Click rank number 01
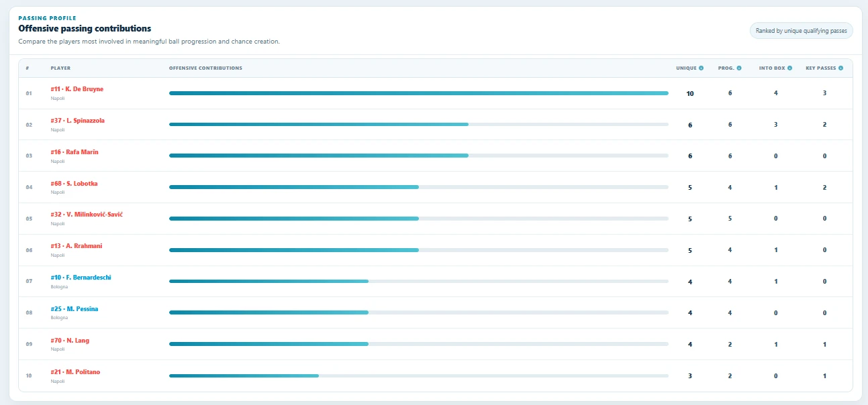Viewport: 868px width, 405px height. tap(29, 93)
